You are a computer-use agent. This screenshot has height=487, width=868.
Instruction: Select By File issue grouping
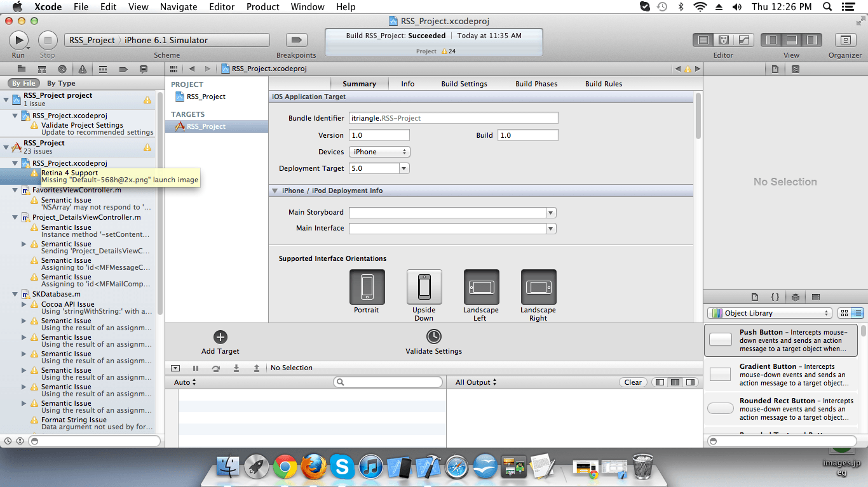pos(24,83)
